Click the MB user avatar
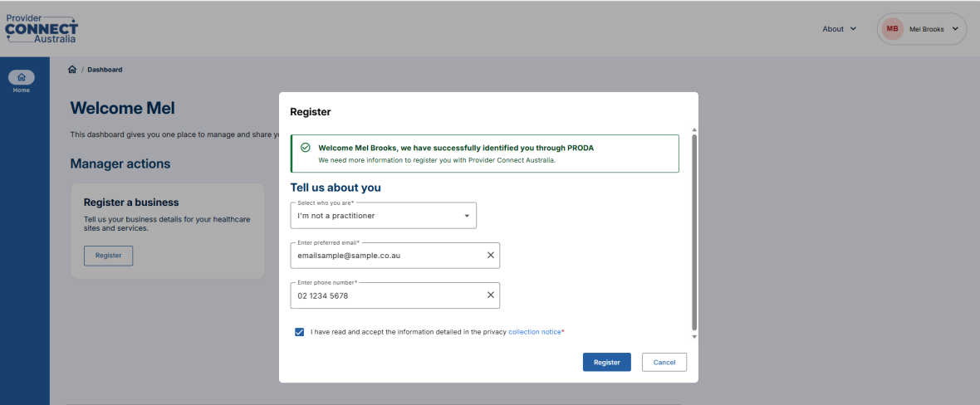The height and width of the screenshot is (405, 980). pyautogui.click(x=893, y=29)
